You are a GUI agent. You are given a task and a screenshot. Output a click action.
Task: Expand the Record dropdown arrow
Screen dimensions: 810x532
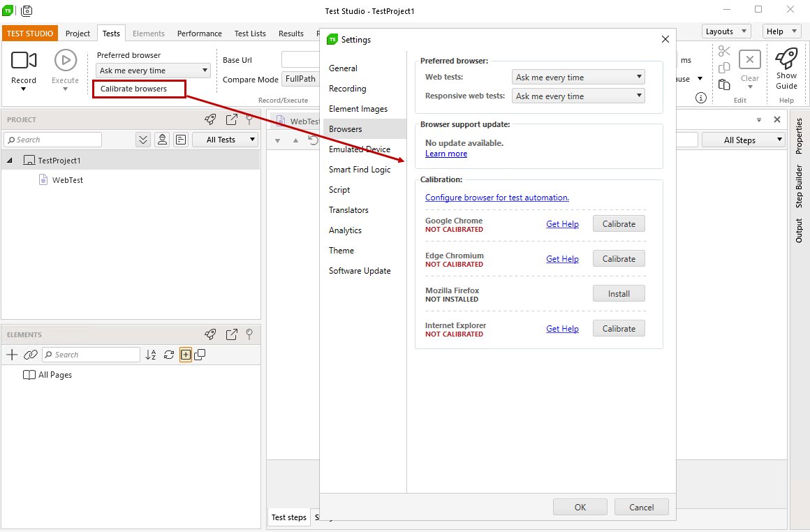[23, 89]
